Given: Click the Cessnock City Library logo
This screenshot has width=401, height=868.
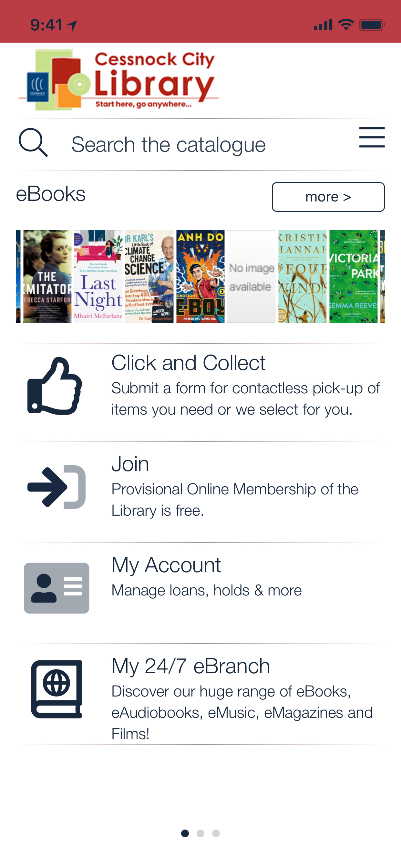Looking at the screenshot, I should [x=118, y=80].
